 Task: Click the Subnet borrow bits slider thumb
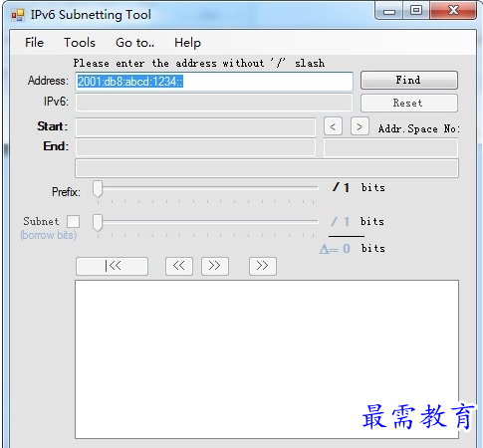click(98, 222)
